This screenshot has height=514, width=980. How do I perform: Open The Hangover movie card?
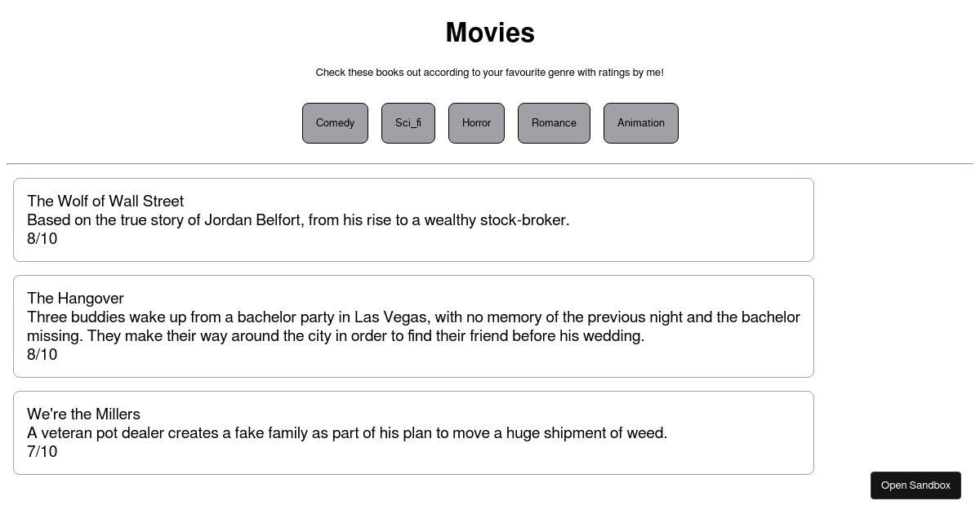413,326
